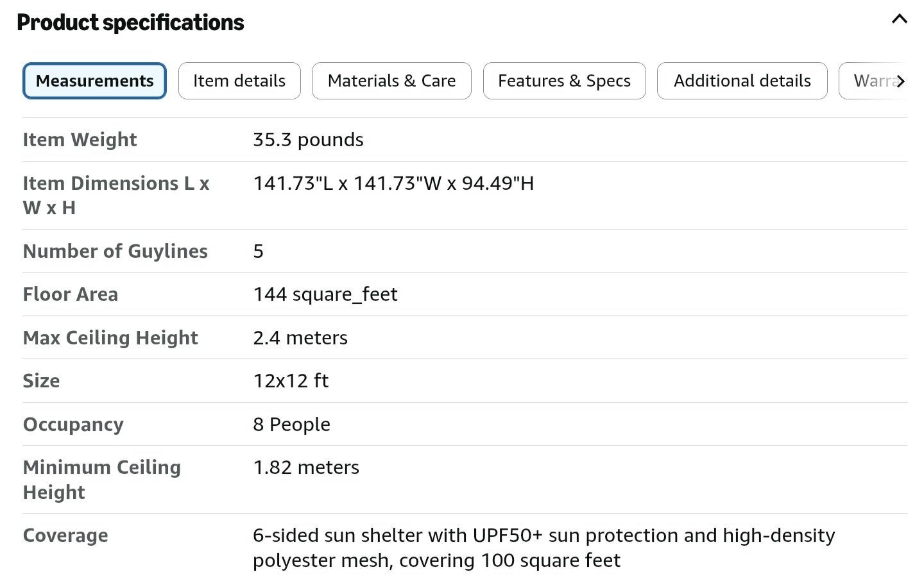Click the Item Dimensions L x W x H label
924x581 pixels.
coord(116,196)
